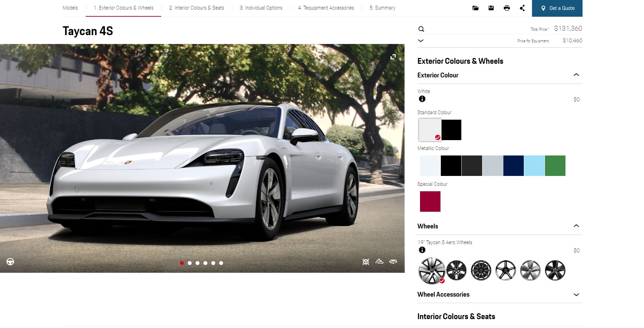
Task: Go to Interior Colours & Seats tab
Action: pos(196,8)
